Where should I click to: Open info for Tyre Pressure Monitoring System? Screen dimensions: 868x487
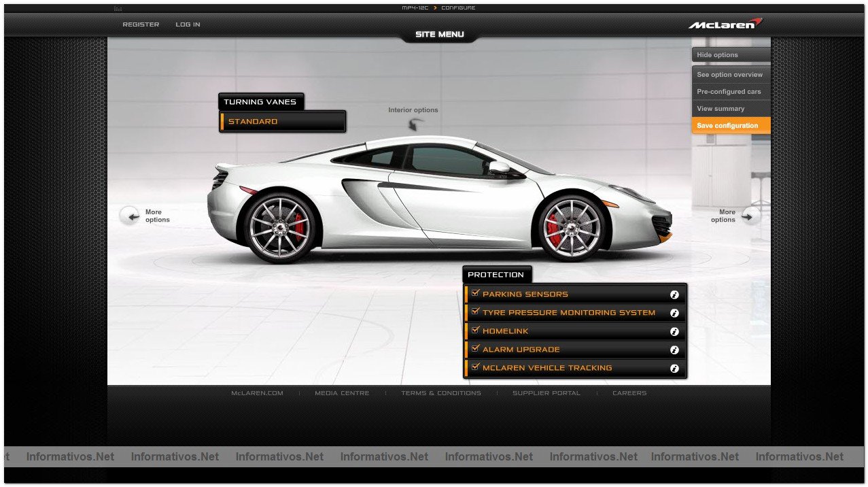coord(674,313)
